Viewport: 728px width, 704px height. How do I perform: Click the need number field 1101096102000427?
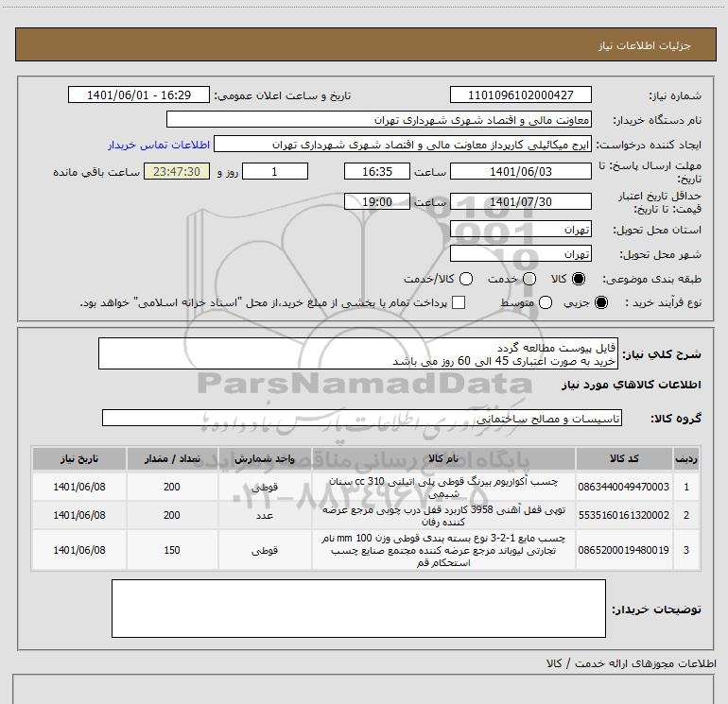pyautogui.click(x=520, y=94)
